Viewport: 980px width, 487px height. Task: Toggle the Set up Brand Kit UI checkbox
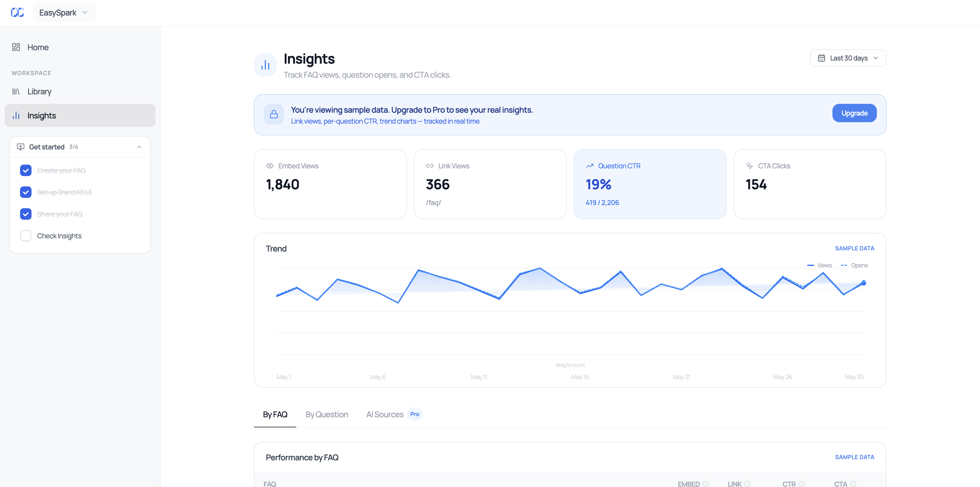[x=26, y=192]
